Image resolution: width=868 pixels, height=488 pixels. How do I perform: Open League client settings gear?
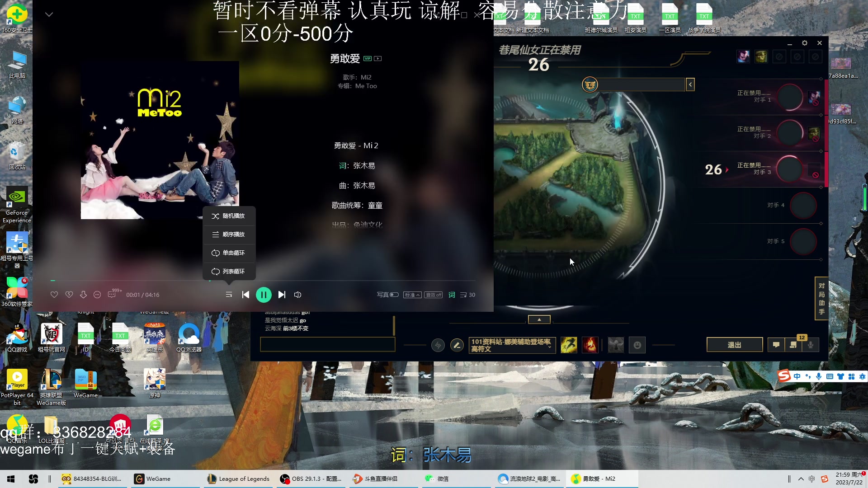(805, 43)
